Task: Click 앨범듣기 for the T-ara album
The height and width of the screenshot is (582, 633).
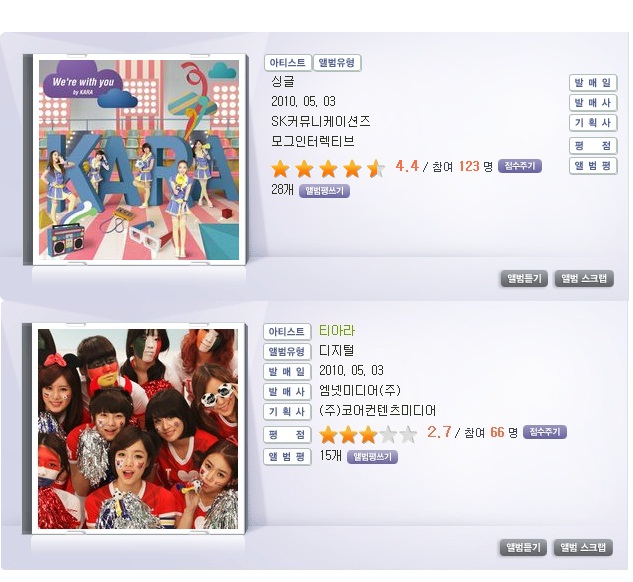Action: pos(523,548)
